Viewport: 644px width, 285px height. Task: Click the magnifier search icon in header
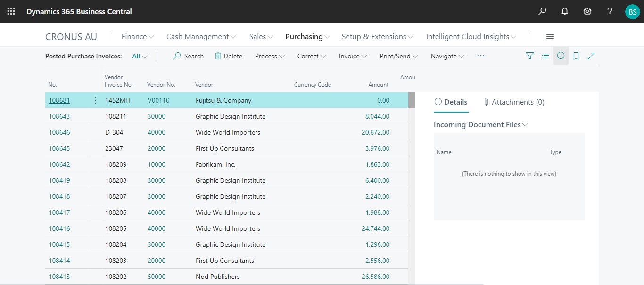[542, 11]
